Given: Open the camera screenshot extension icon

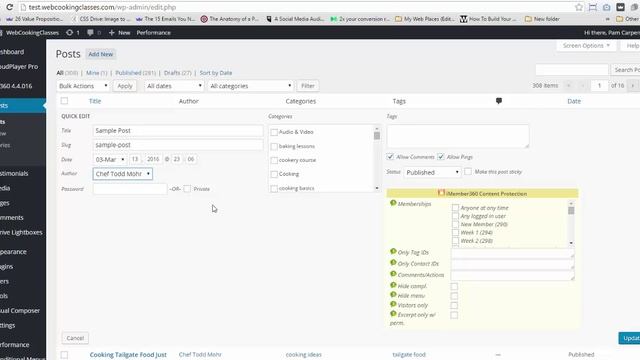Looking at the screenshot, I should click(607, 7).
